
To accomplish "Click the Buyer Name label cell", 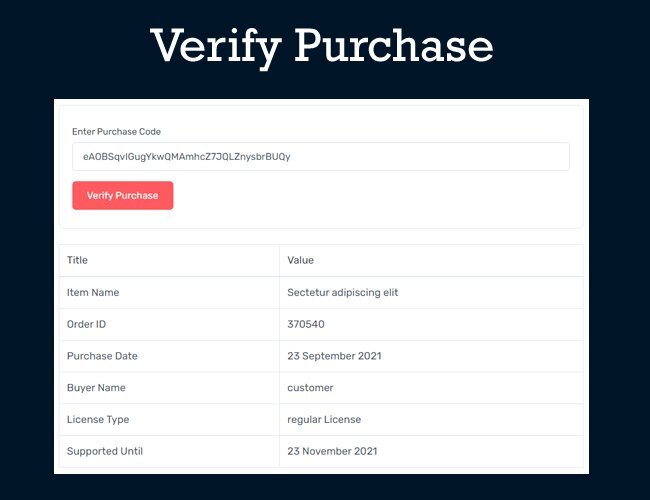I will point(96,388).
